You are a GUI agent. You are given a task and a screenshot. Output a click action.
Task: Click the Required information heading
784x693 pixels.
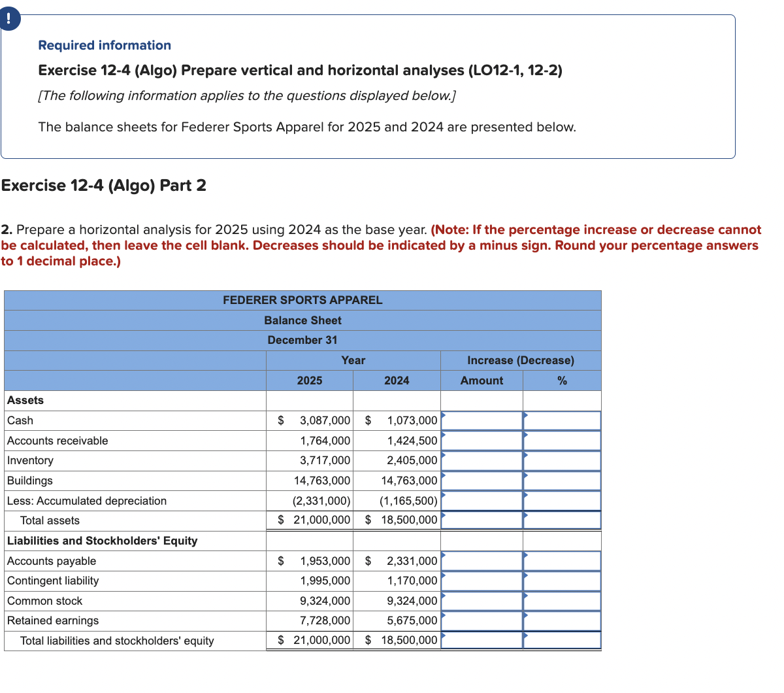104,45
